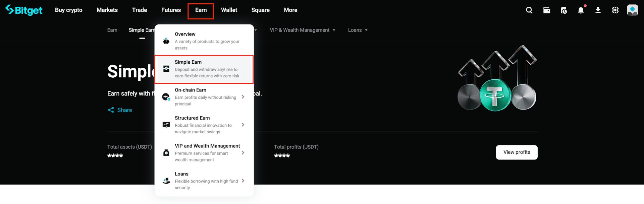
Task: Expand the On-chain Earn submenu chevron
Action: click(x=243, y=97)
